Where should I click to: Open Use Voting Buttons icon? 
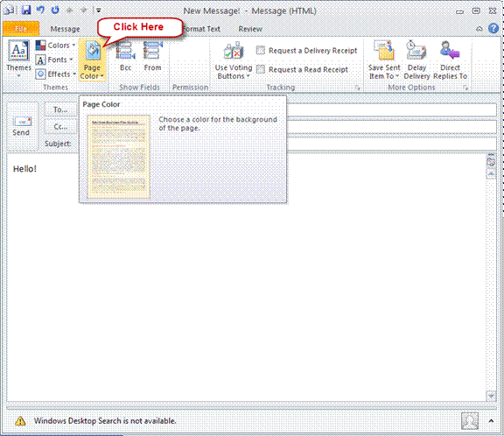(234, 51)
